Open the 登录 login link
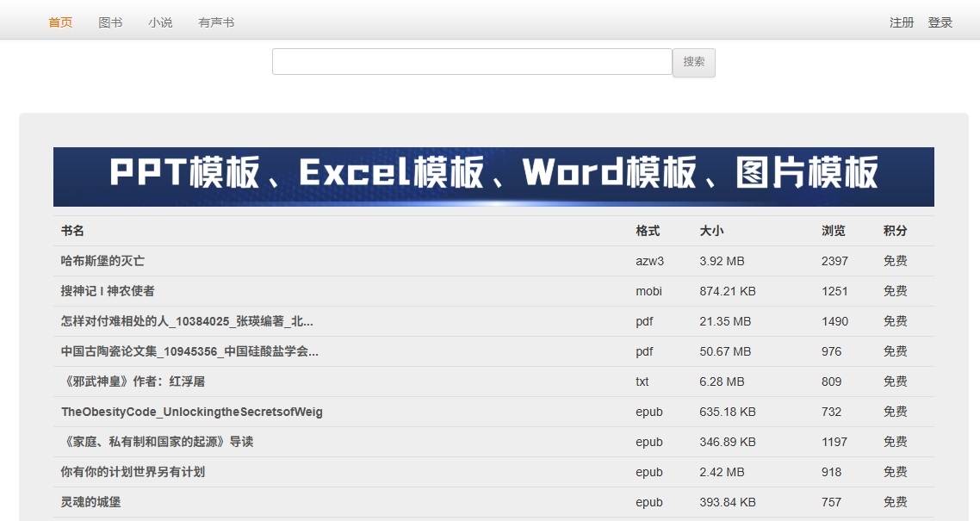 (x=940, y=22)
